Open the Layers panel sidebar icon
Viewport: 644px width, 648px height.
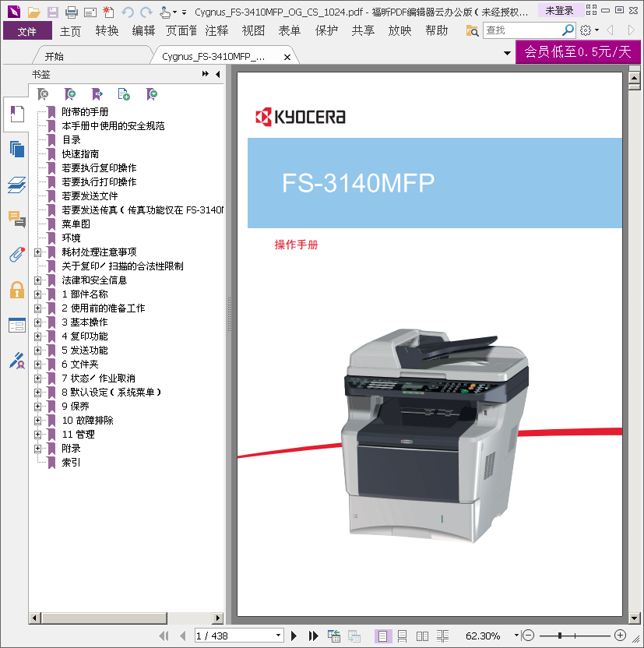coord(17,185)
